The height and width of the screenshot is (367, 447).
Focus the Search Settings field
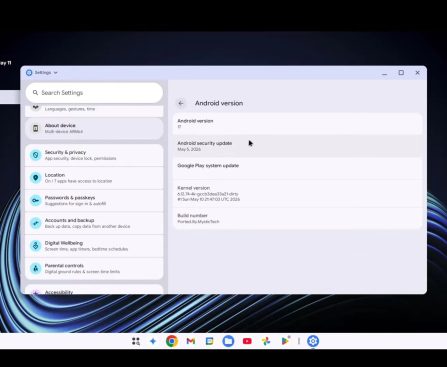(x=94, y=93)
